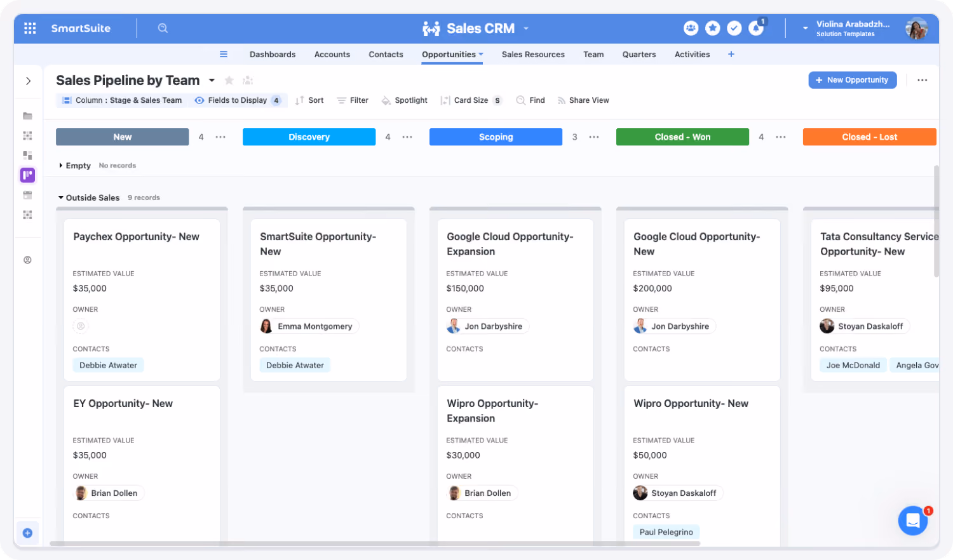Image resolution: width=953 pixels, height=560 pixels.
Task: Open the members icon in the header
Action: point(691,28)
